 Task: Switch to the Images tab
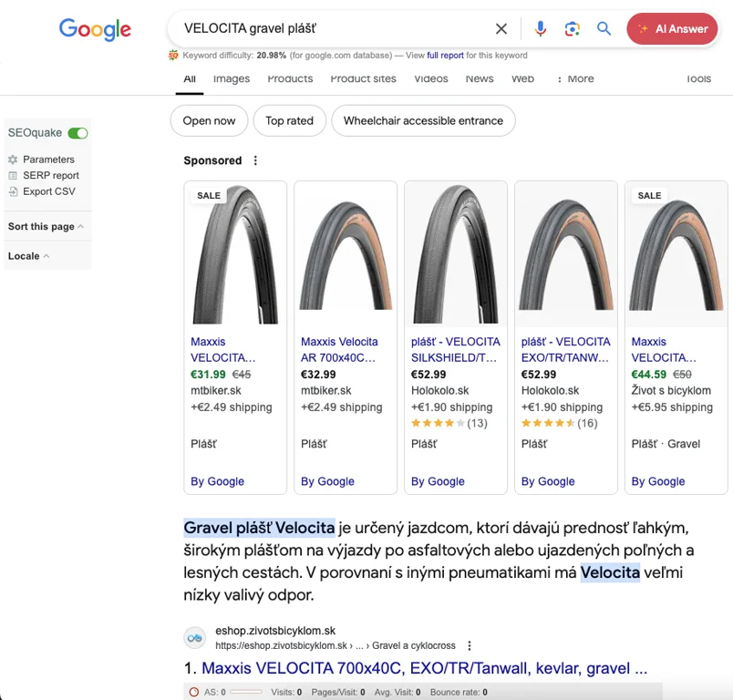pyautogui.click(x=232, y=79)
